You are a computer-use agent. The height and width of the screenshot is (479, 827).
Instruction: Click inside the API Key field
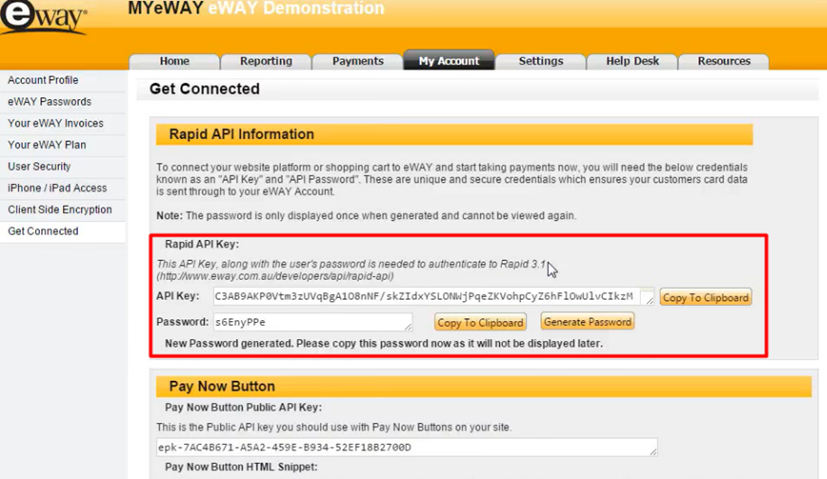click(x=434, y=296)
